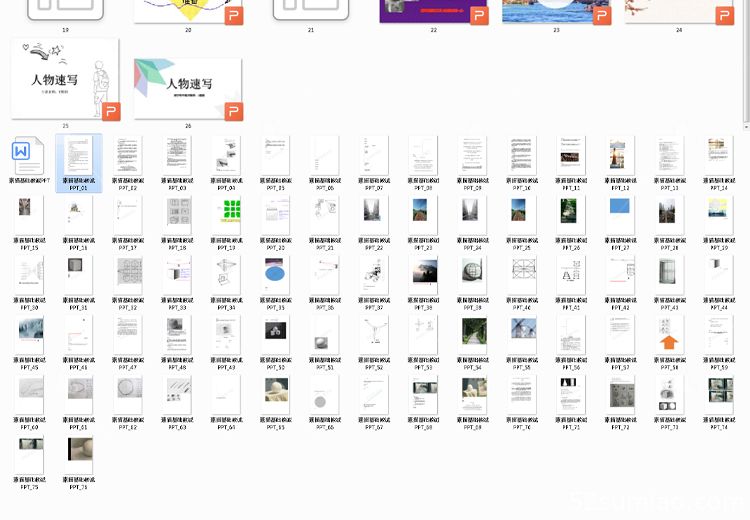The image size is (750, 520).
Task: Select file thumbnail PPT_71
Action: (x=571, y=395)
